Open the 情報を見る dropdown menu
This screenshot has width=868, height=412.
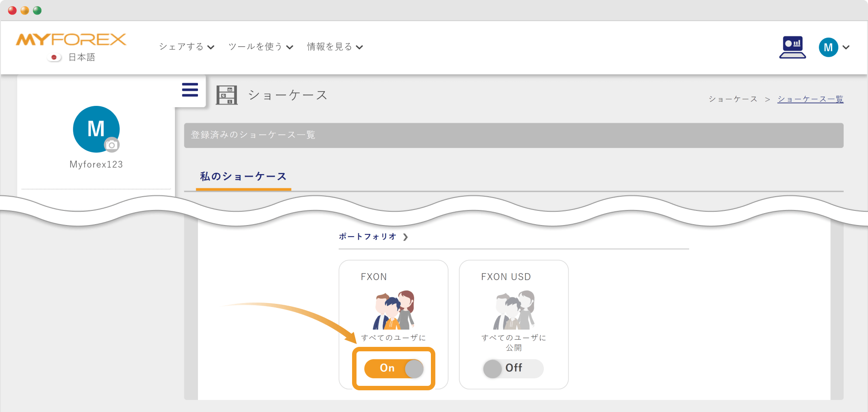click(334, 47)
